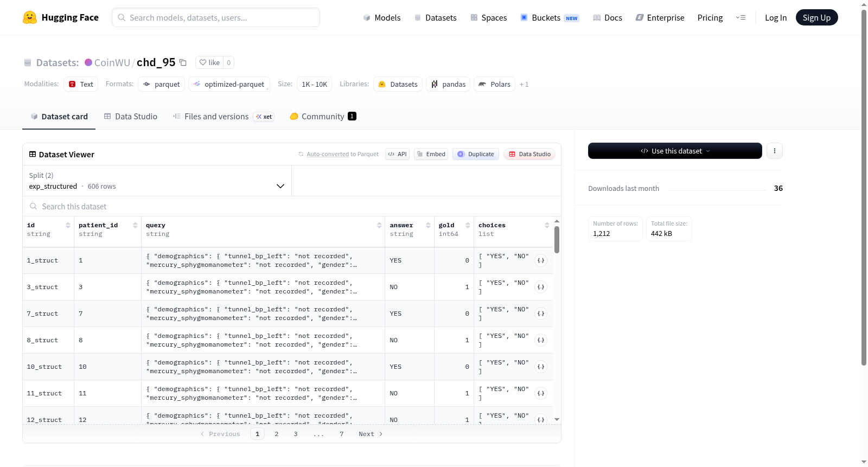This screenshot has height=467, width=868.
Task: Expand the JSON view for row 11_struct
Action: (x=541, y=394)
